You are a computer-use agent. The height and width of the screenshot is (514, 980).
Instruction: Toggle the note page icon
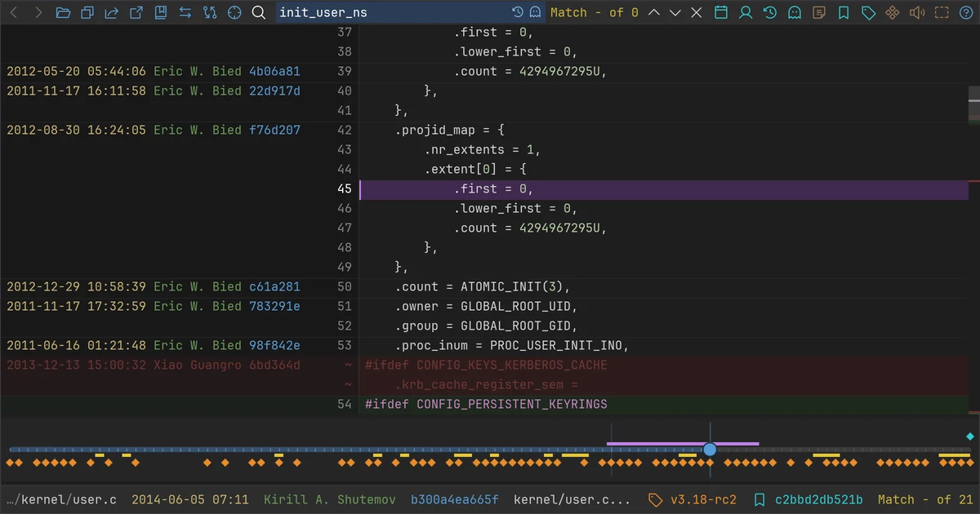click(x=819, y=12)
